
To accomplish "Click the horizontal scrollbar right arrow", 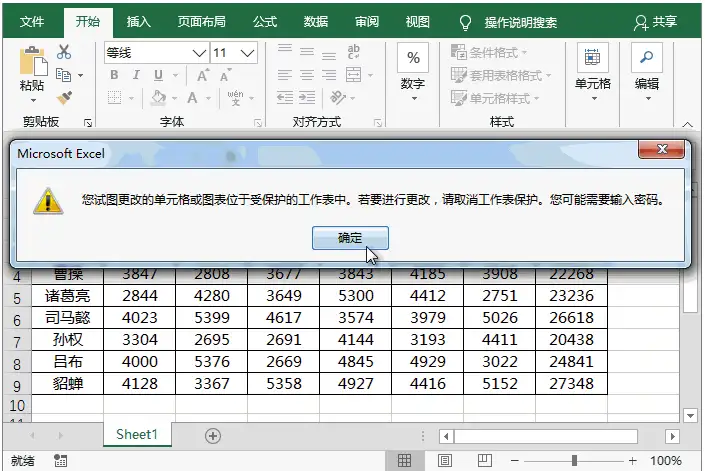I will pyautogui.click(x=673, y=436).
